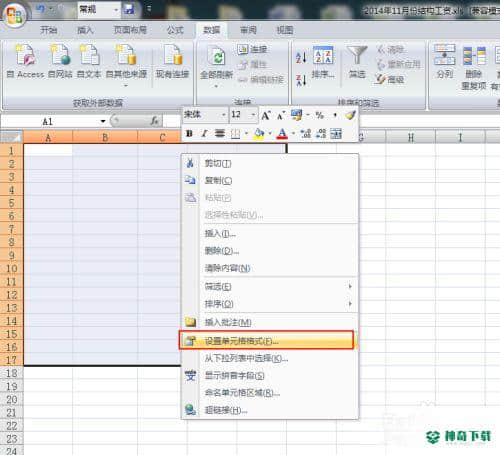Viewport: 500px width, 455px height.
Task: Center align text in mini toolbar
Action: coord(220,134)
